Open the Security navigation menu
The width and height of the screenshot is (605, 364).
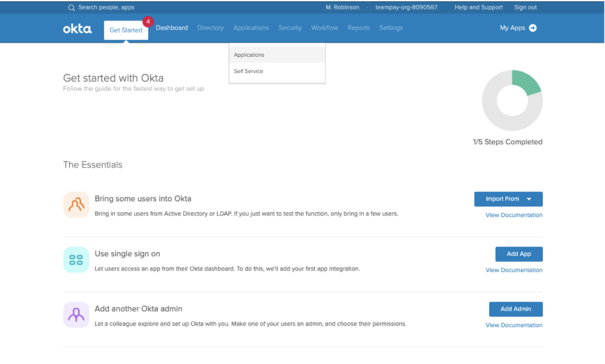tap(290, 28)
